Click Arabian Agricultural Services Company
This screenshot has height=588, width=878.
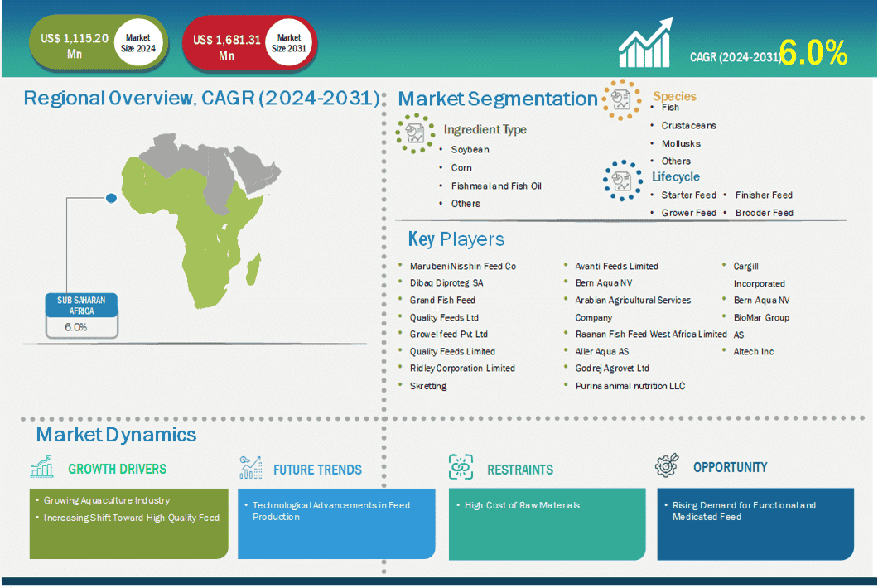click(x=634, y=309)
